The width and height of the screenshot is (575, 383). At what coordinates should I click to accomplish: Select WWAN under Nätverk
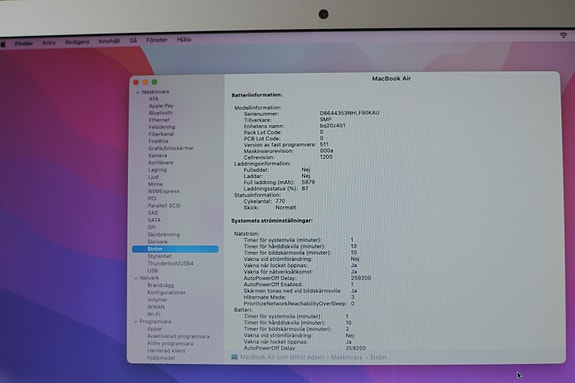coord(156,307)
